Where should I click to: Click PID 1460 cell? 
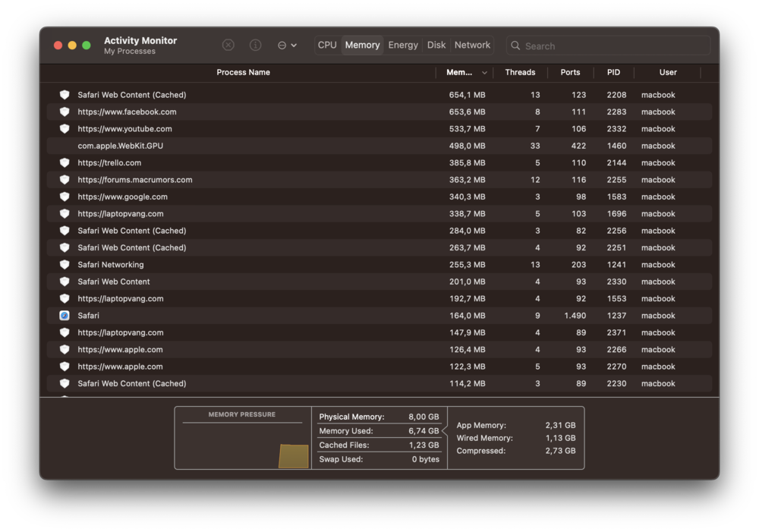coord(616,146)
